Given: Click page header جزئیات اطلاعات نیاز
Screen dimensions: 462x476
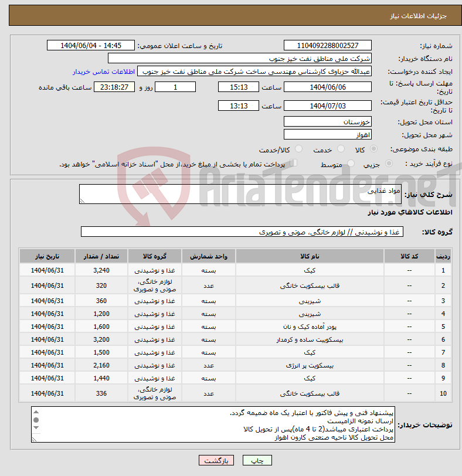Looking at the screenshot, I should pos(418,16).
